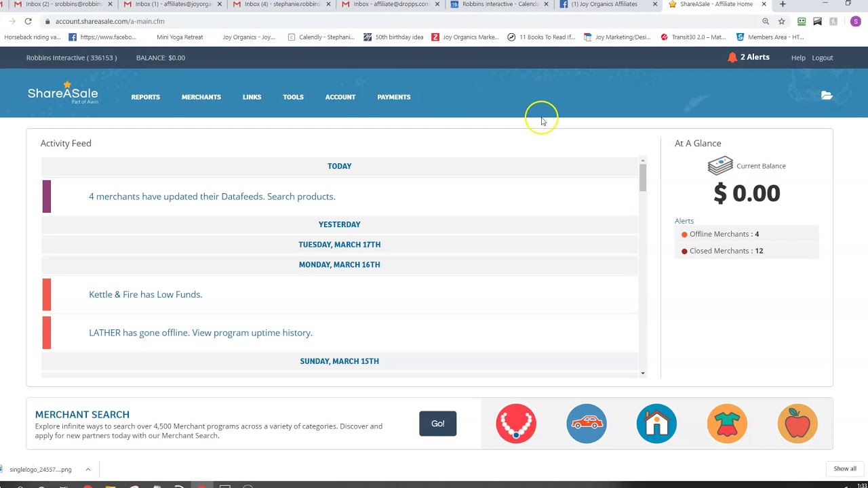The height and width of the screenshot is (488, 868).
Task: Click the activity feed scroll down arrow
Action: click(642, 373)
